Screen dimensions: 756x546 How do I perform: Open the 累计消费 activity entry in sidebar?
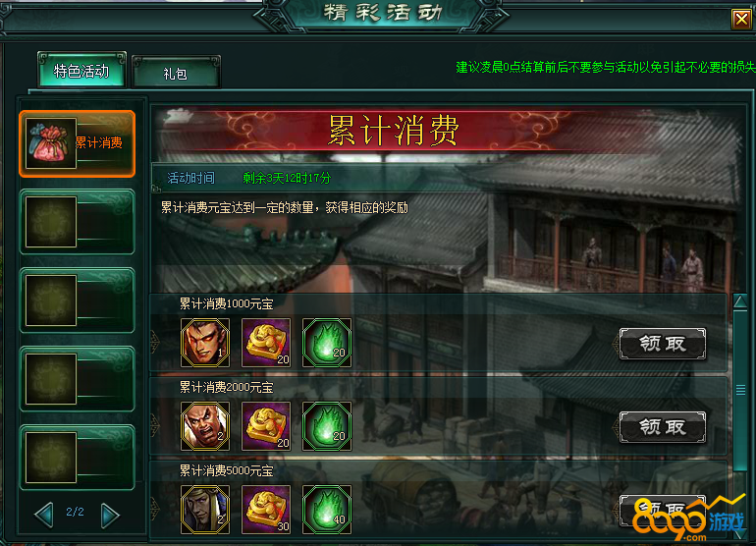click(78, 143)
